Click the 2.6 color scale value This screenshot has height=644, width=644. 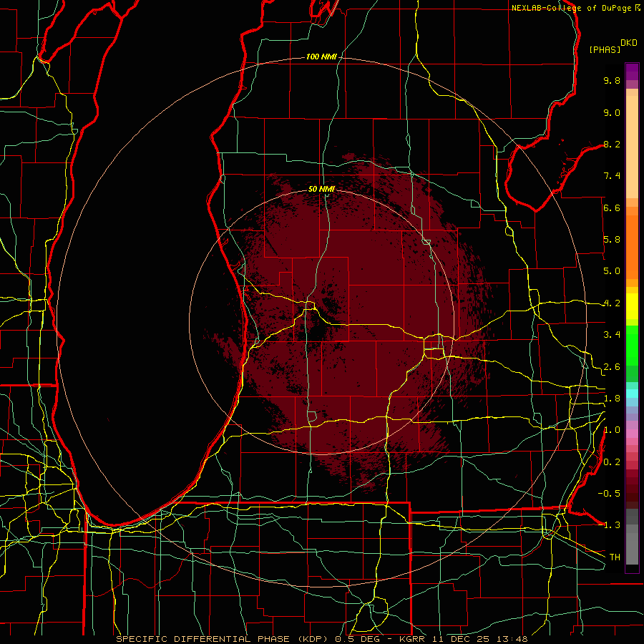612,367
